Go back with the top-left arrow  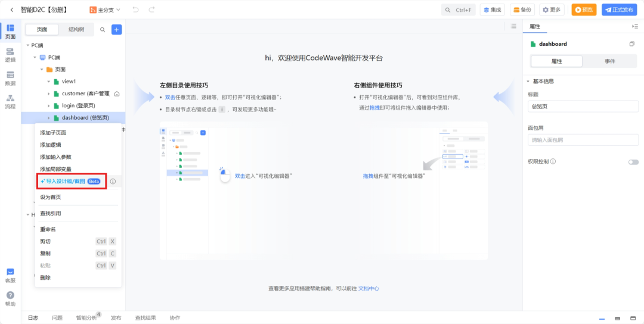(x=11, y=10)
